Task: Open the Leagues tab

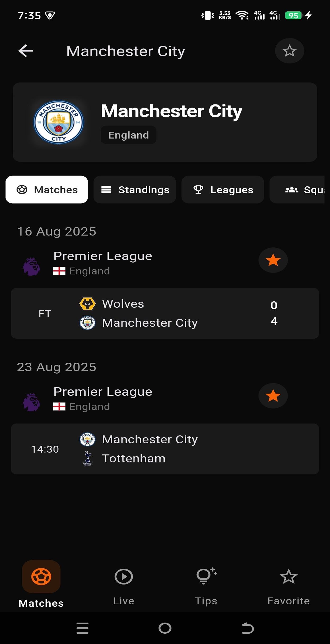Action: click(223, 190)
